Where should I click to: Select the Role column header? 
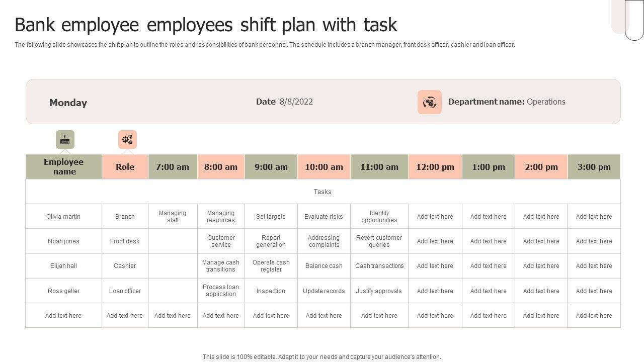pyautogui.click(x=125, y=166)
